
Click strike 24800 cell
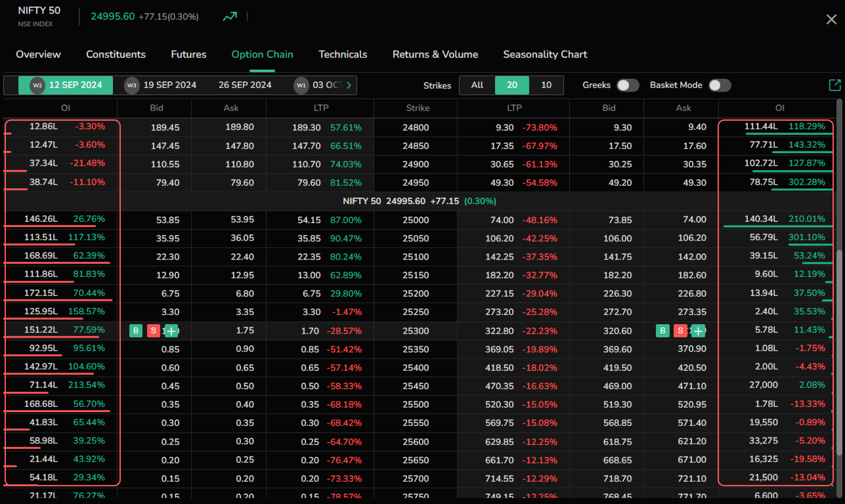(416, 128)
